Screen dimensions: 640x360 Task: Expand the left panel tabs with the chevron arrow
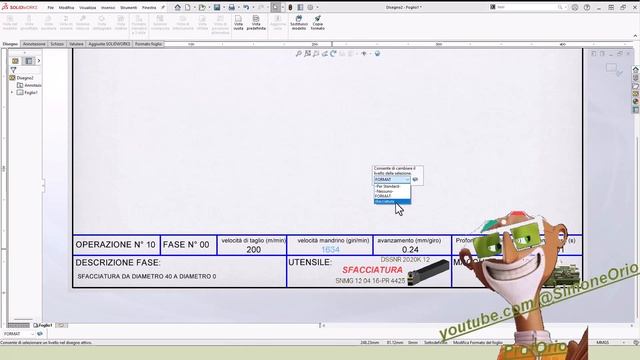(x=38, y=61)
